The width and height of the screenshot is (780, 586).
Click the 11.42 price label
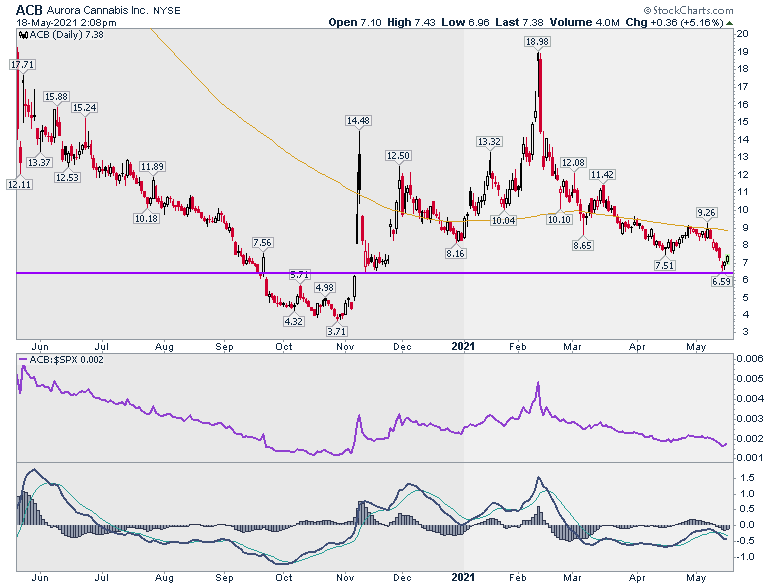coord(602,175)
